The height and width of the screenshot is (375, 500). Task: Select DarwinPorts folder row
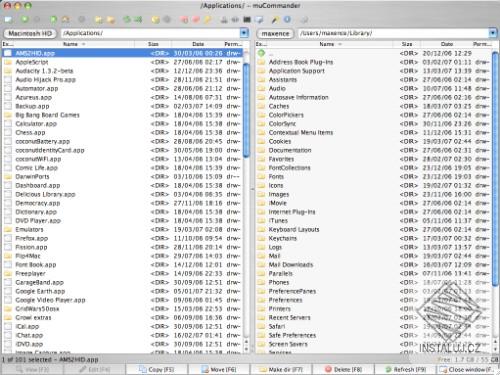123,177
